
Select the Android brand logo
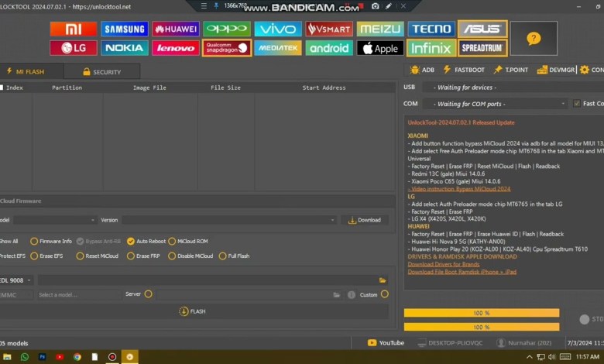tap(329, 48)
